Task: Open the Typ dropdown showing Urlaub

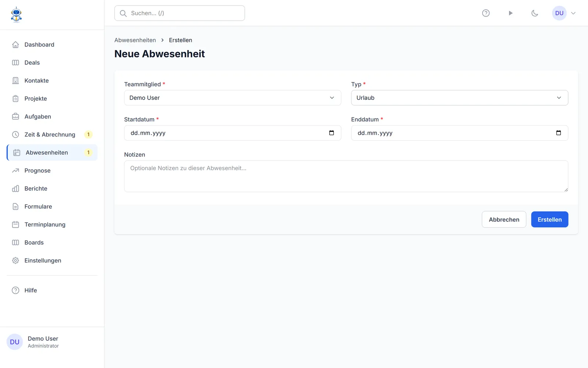Action: pyautogui.click(x=459, y=98)
